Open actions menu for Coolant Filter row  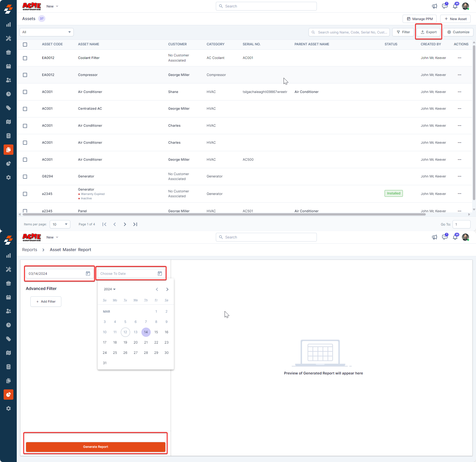click(x=460, y=58)
